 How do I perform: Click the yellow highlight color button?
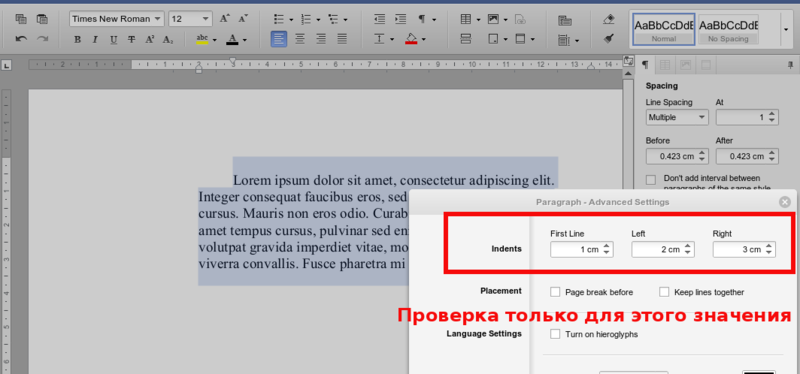[x=202, y=39]
